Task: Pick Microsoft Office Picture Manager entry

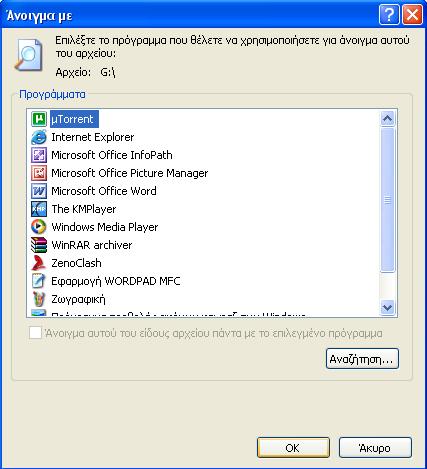Action: coord(130,173)
